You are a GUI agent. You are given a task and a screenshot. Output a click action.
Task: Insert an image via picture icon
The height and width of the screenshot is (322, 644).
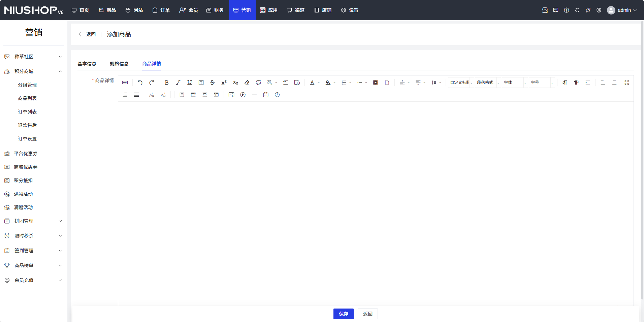point(231,95)
